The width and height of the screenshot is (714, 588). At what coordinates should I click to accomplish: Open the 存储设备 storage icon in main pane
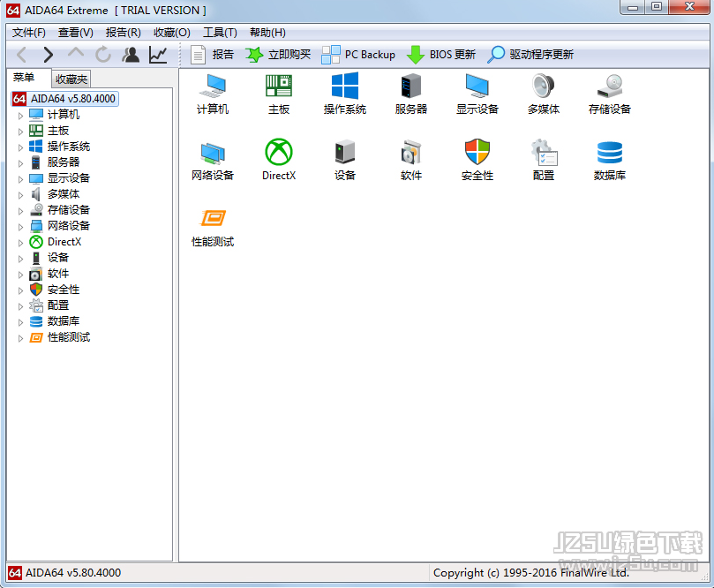coord(609,94)
